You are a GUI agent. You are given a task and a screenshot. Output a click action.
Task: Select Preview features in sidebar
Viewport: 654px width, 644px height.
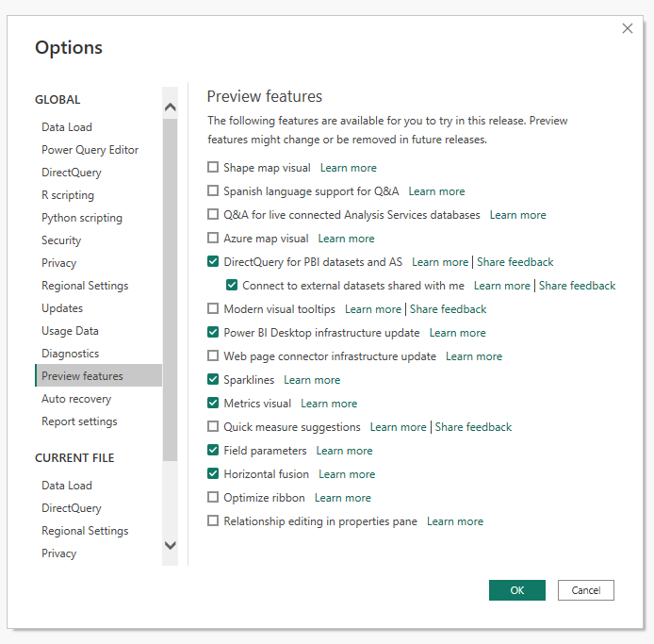pyautogui.click(x=98, y=375)
